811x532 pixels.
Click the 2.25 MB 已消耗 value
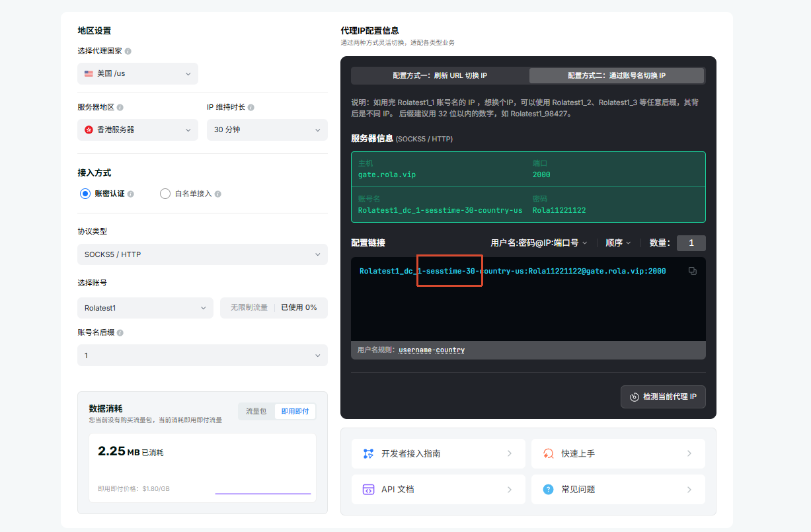click(x=130, y=452)
